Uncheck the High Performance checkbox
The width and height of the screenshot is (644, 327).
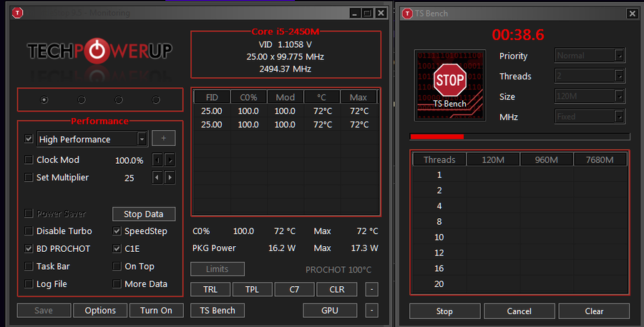click(x=29, y=139)
